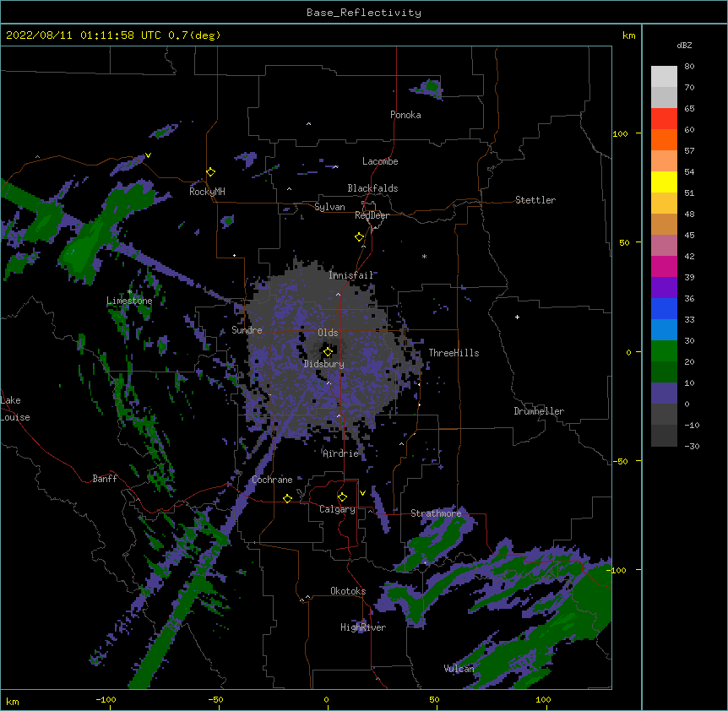Click the -30 value in dBZ legend
The image size is (728, 711).
tap(692, 447)
